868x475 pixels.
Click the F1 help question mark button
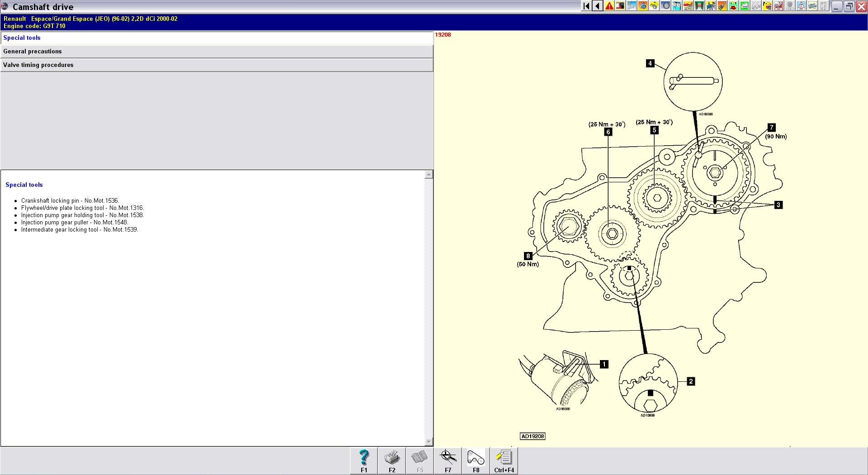364,461
